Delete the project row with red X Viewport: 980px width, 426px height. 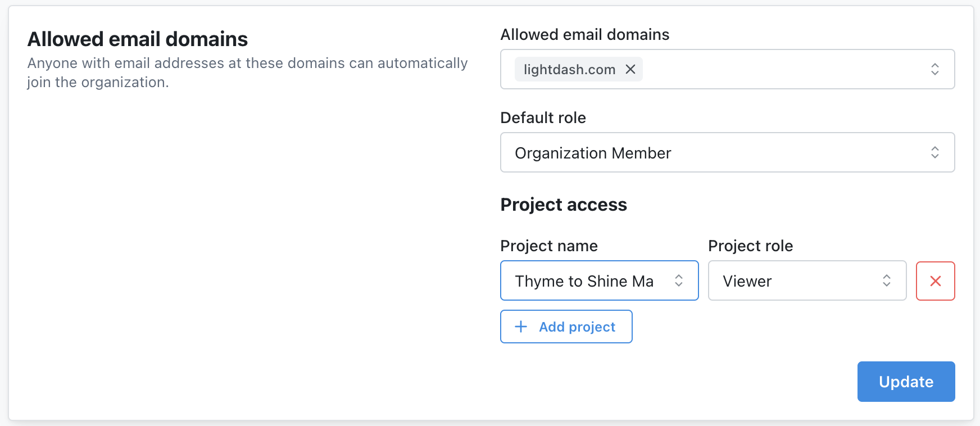click(x=935, y=281)
